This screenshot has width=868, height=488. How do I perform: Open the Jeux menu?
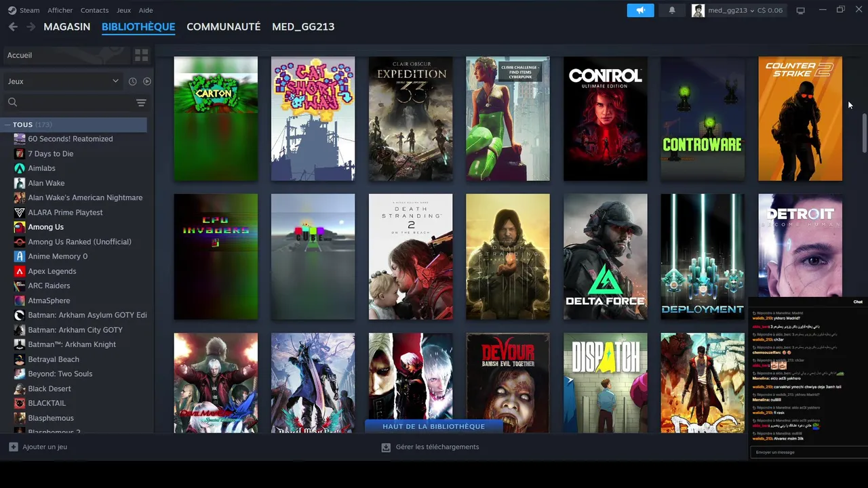(123, 10)
